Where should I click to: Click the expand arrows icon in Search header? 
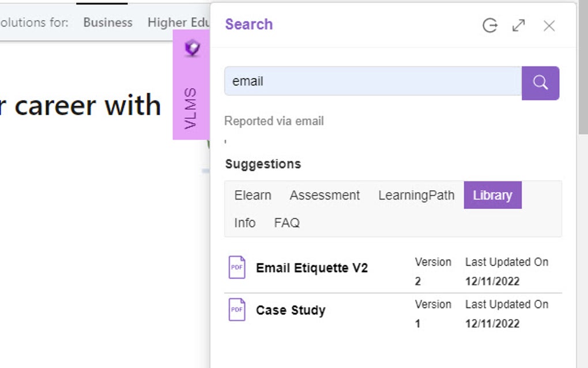[519, 25]
